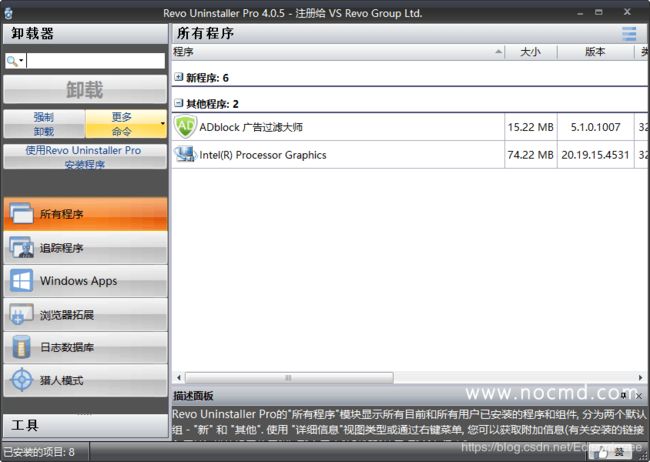Click the 15.22 MB size cell
The width and height of the screenshot is (650, 462).
531,127
